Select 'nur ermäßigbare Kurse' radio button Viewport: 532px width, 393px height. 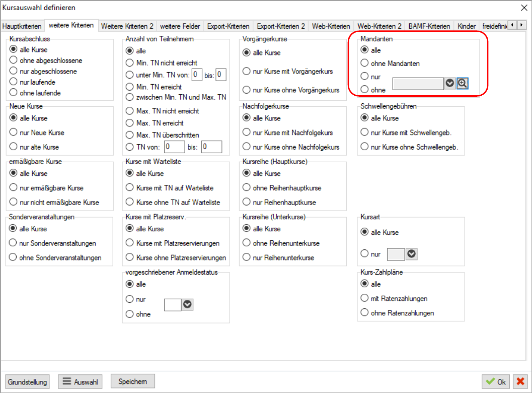pos(46,188)
